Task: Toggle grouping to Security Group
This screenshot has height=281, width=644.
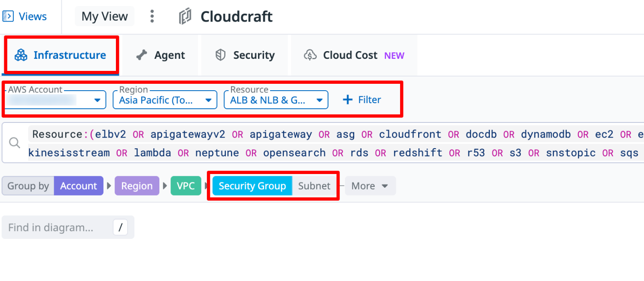Action: pyautogui.click(x=252, y=186)
